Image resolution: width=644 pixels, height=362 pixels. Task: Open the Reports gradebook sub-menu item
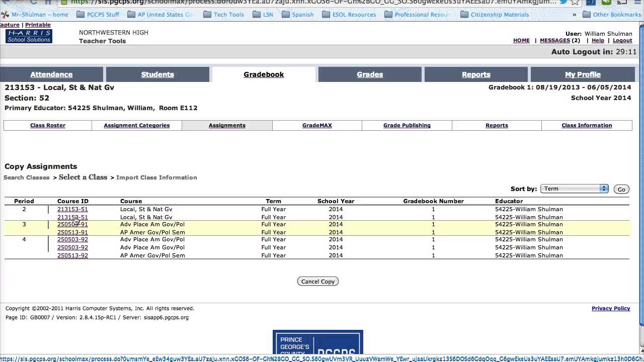pyautogui.click(x=497, y=125)
